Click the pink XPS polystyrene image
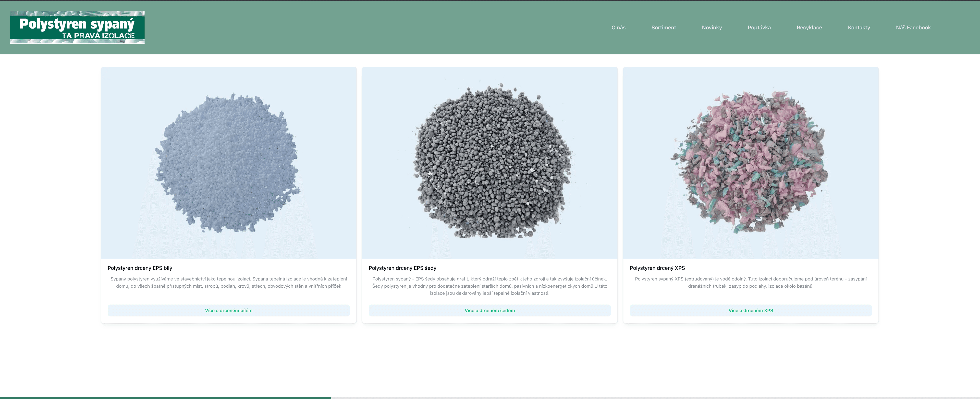This screenshot has width=980, height=399. 751,162
